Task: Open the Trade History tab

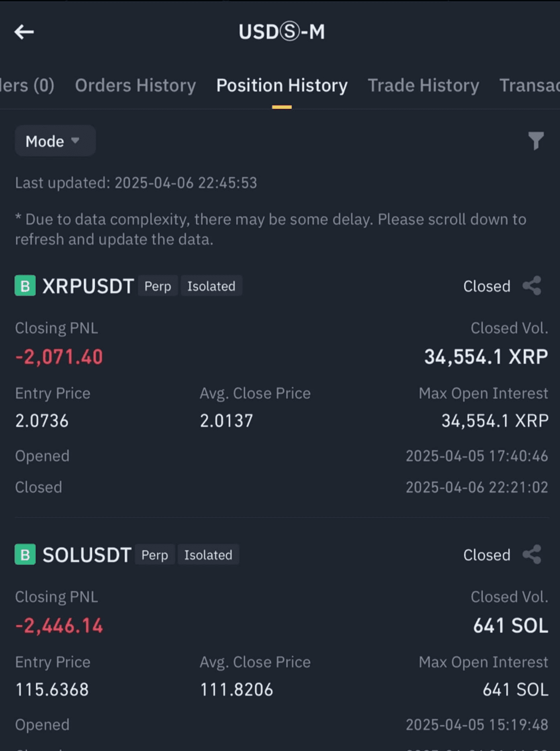Action: point(423,85)
